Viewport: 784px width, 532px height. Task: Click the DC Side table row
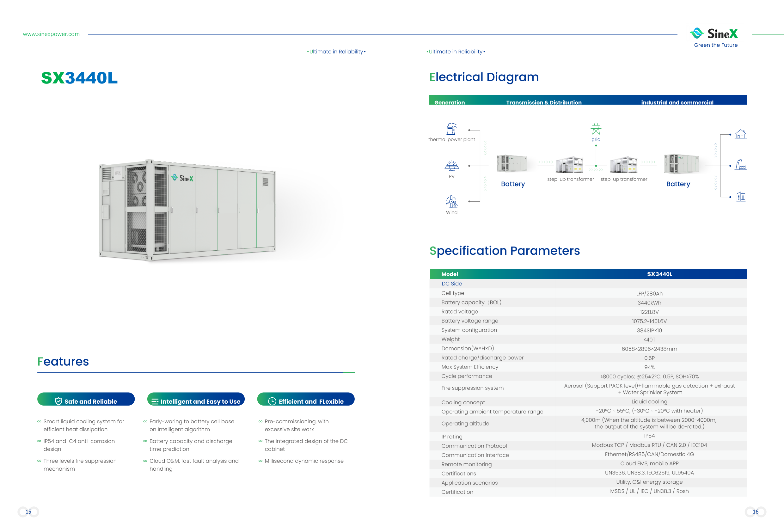click(588, 284)
